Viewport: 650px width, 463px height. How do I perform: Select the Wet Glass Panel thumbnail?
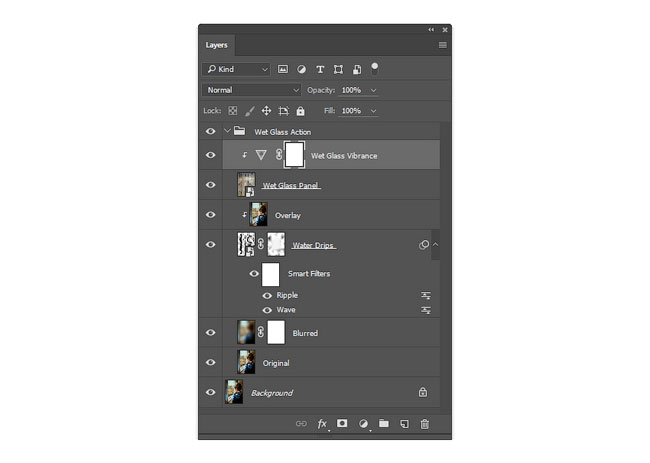click(x=246, y=185)
